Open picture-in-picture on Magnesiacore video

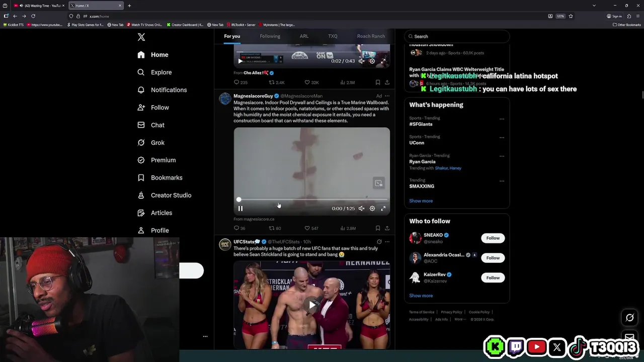(378, 183)
